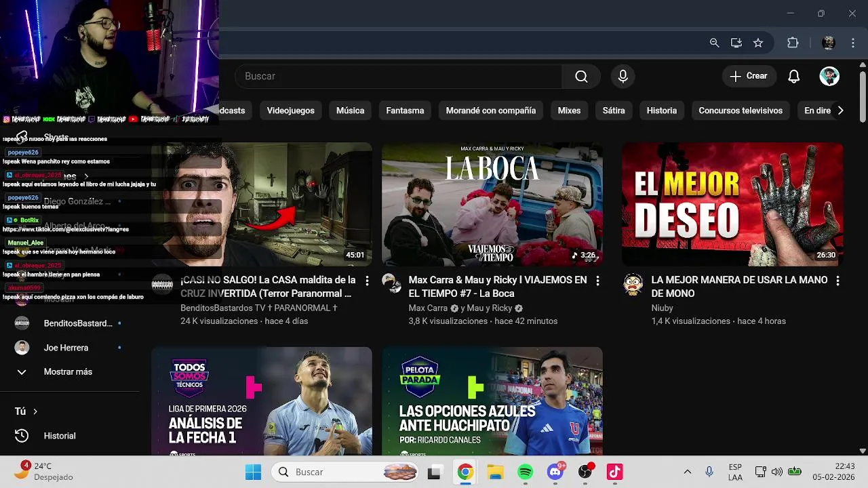Screen dimensions: 868x488
Task: Open ¡CASI NO SALGO! video title
Action: click(x=268, y=287)
